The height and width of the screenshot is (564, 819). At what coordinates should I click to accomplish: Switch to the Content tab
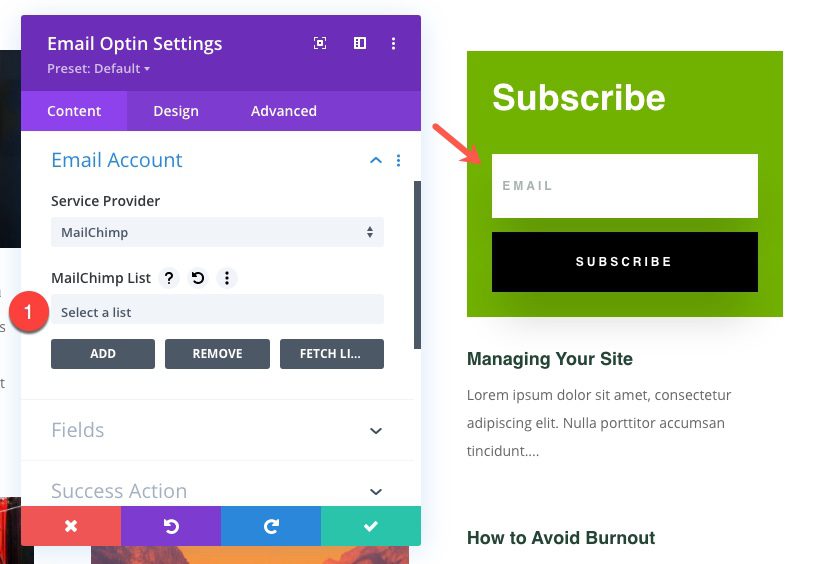(x=74, y=111)
